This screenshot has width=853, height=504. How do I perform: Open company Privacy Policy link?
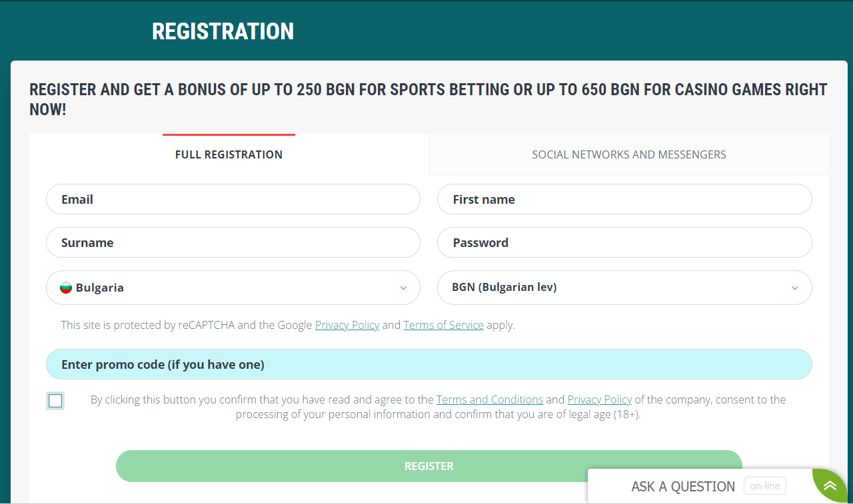coord(600,399)
